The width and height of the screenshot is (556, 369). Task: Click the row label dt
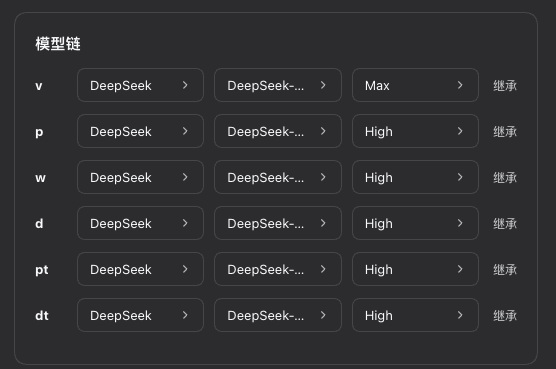click(x=42, y=315)
